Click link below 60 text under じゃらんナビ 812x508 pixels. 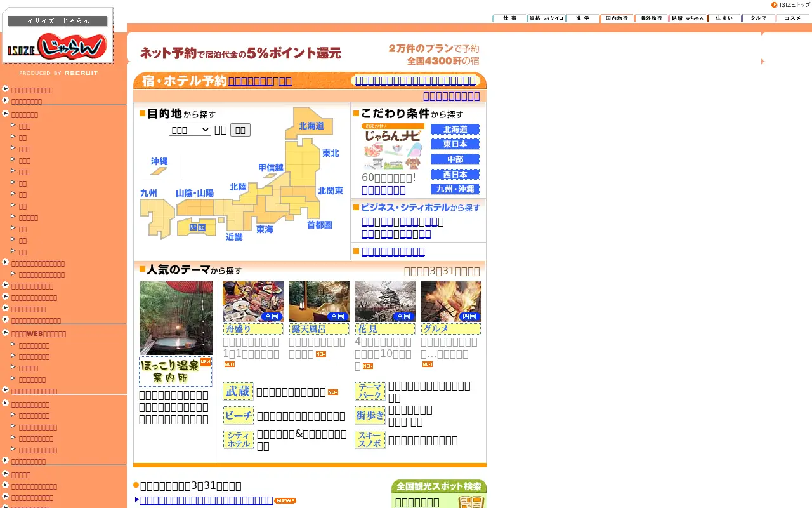tap(384, 189)
